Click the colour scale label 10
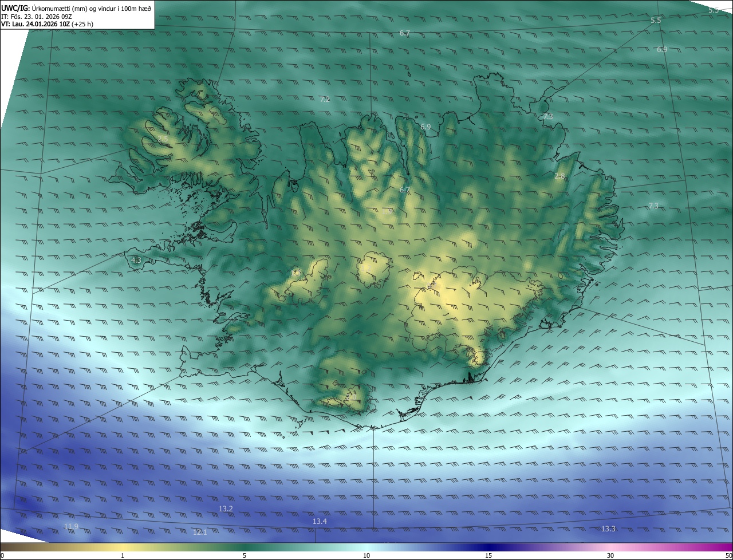 [366, 556]
